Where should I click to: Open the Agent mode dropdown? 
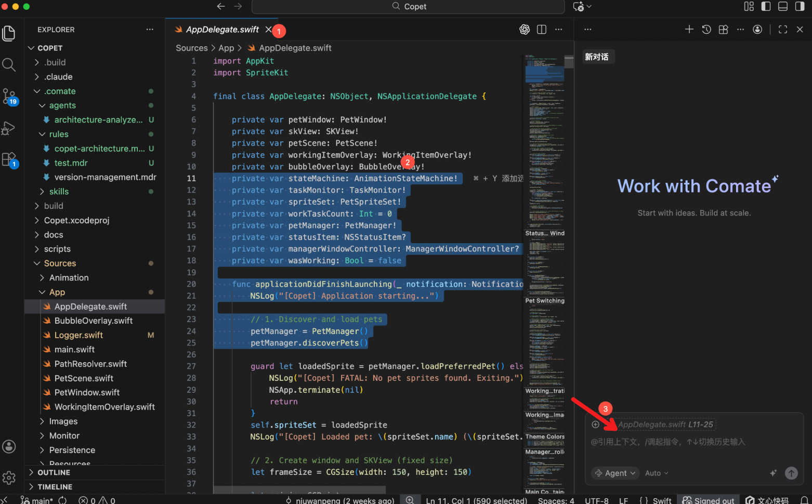coord(615,473)
